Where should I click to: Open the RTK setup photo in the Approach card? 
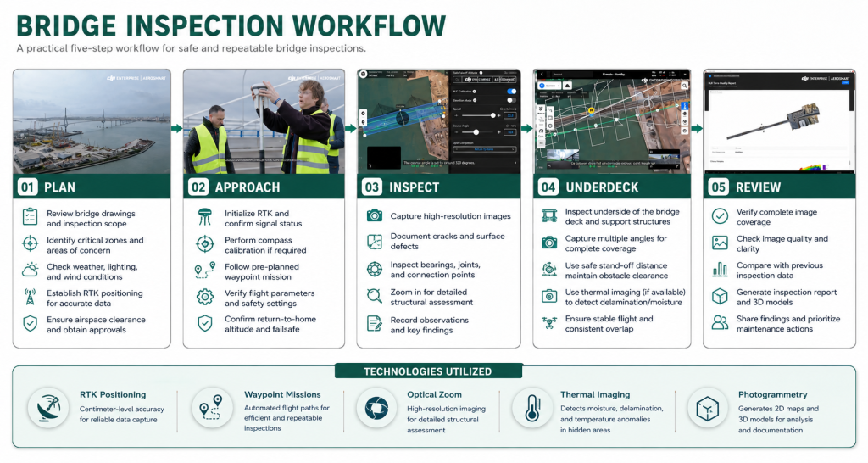(x=264, y=121)
